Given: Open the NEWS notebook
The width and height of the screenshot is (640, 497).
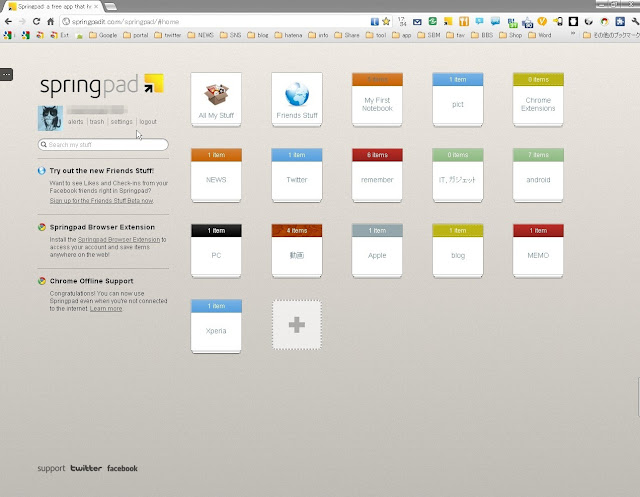Looking at the screenshot, I should pyautogui.click(x=216, y=175).
